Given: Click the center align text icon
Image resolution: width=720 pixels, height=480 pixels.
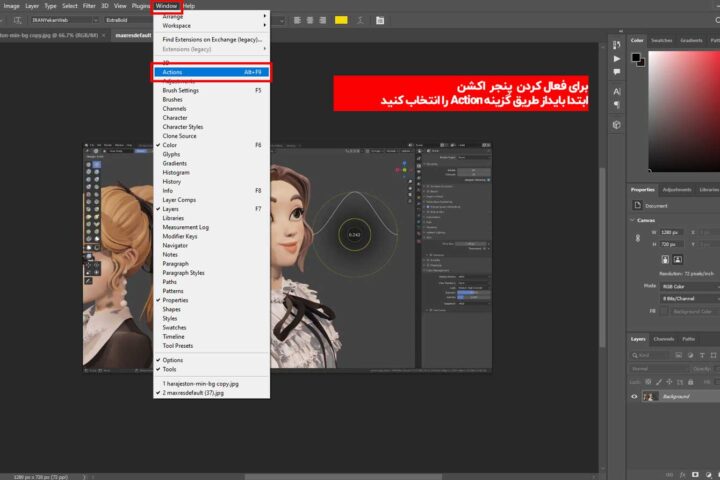Looking at the screenshot, I should click(x=310, y=20).
